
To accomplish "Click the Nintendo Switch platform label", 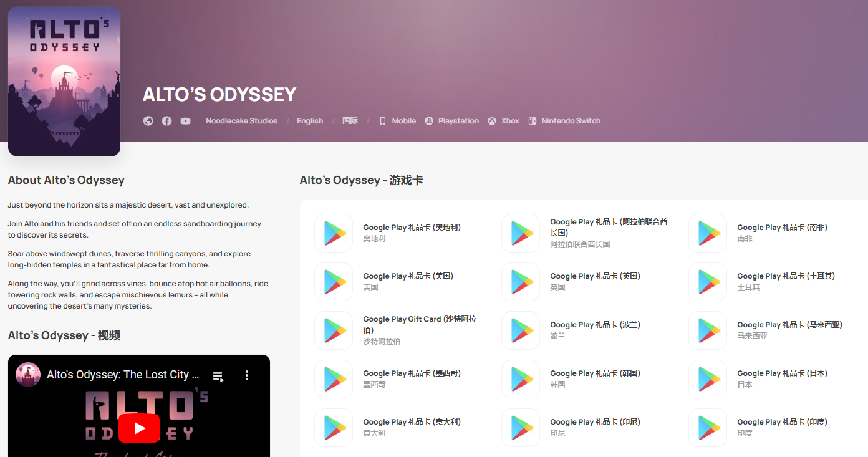I will 571,121.
